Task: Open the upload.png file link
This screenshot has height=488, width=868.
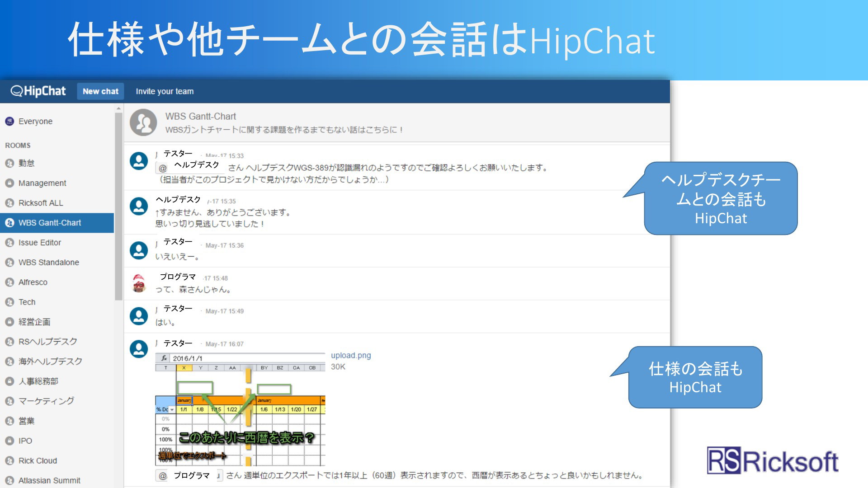Action: pyautogui.click(x=351, y=356)
